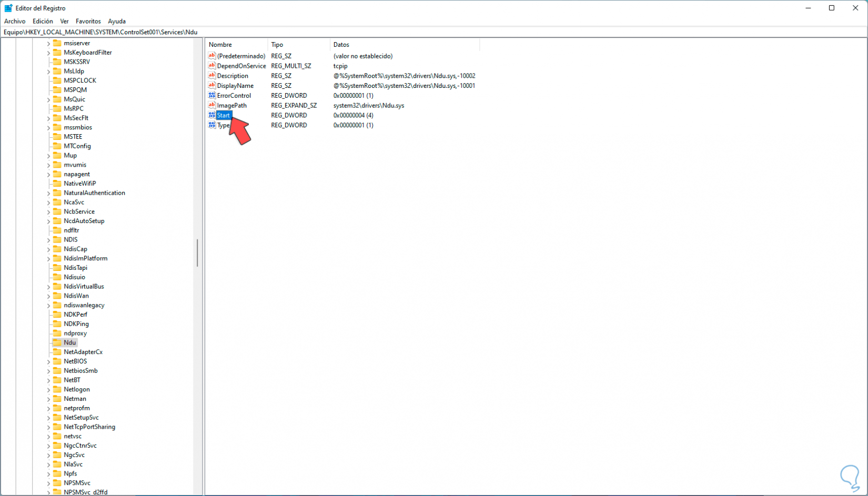868x496 pixels.
Task: Expand the NcbService key
Action: [x=48, y=212]
